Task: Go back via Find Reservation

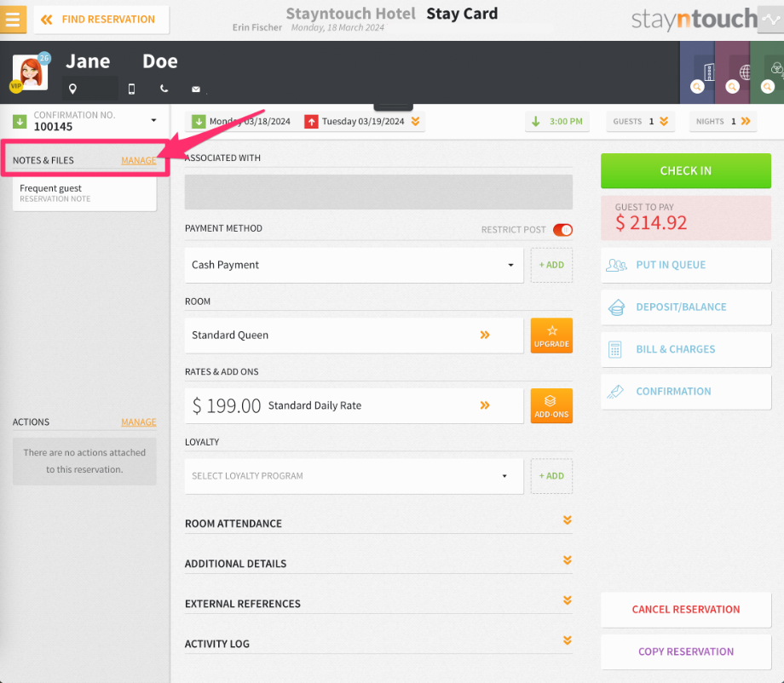Action: (x=101, y=20)
